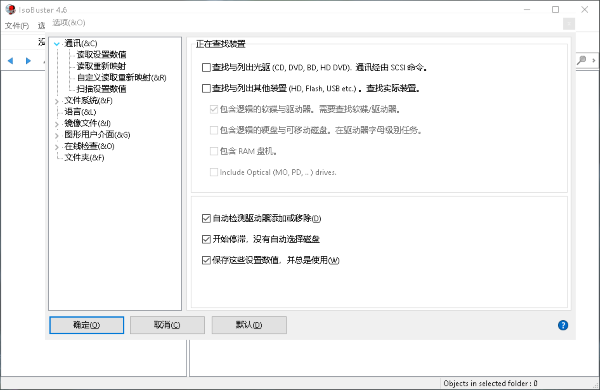Click the 取消(C) button
Image resolution: width=600 pixels, height=390 pixels.
pos(167,325)
